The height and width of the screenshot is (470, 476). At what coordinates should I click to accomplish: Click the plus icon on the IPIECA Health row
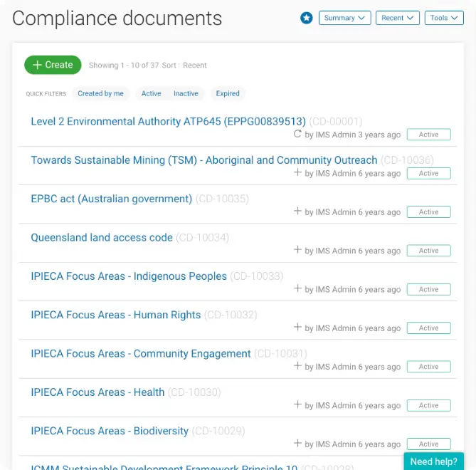coord(297,404)
